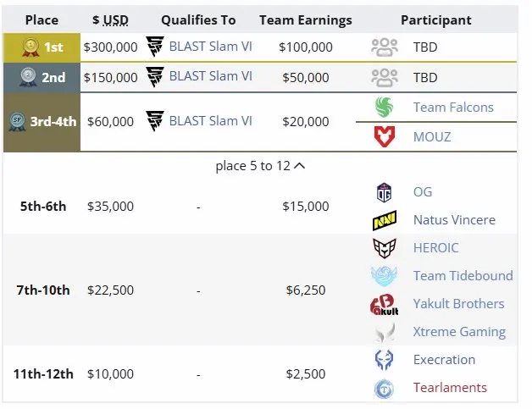Click the gold 1st place medal
532x409 pixels.
[30, 47]
